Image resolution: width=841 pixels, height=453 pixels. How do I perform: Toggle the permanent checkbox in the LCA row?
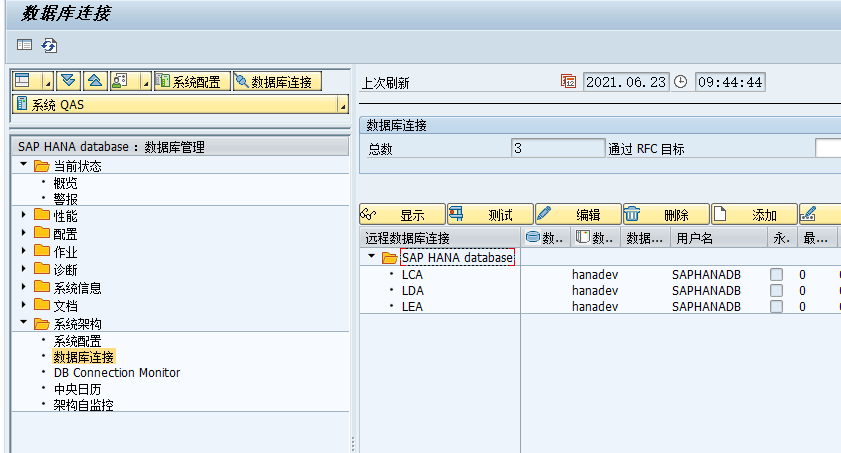776,274
